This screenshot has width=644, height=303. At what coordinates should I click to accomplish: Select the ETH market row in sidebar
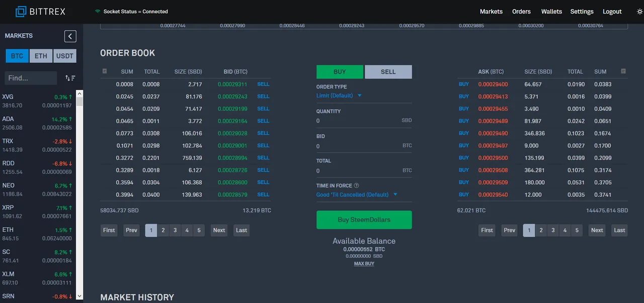click(38, 234)
